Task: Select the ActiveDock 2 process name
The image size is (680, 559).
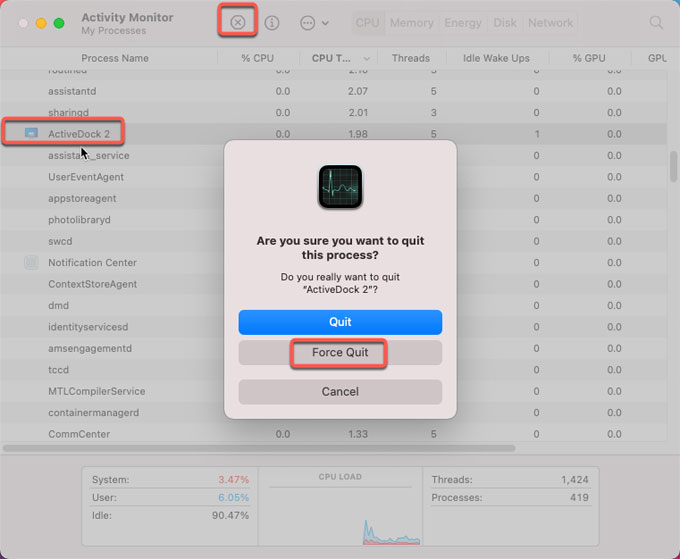Action: (x=79, y=134)
